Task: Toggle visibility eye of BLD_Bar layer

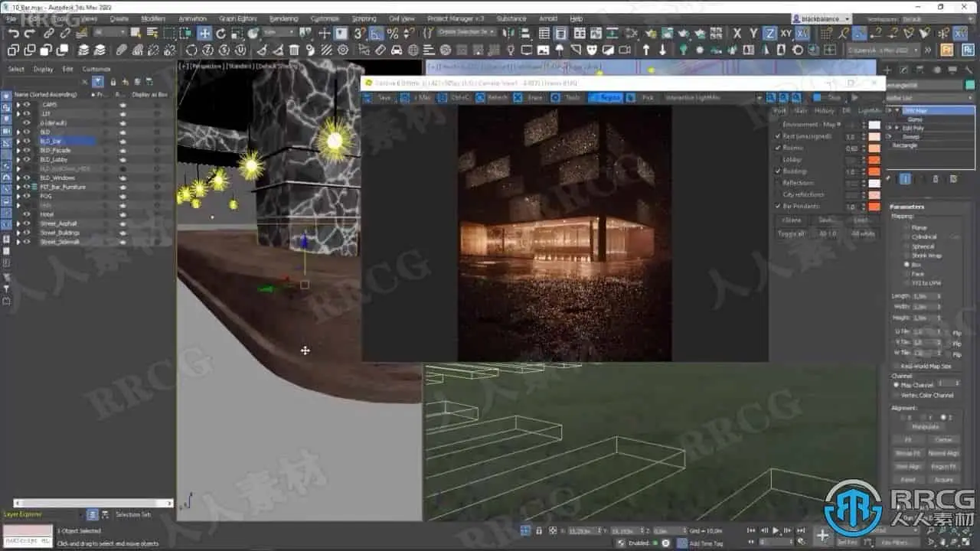Action: tap(27, 142)
